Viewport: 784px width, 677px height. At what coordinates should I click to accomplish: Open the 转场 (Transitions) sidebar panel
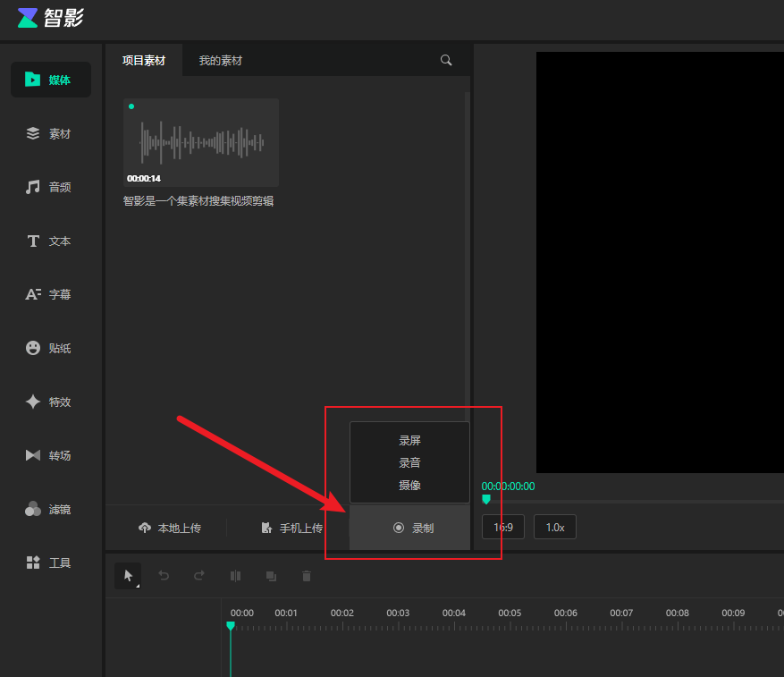51,455
